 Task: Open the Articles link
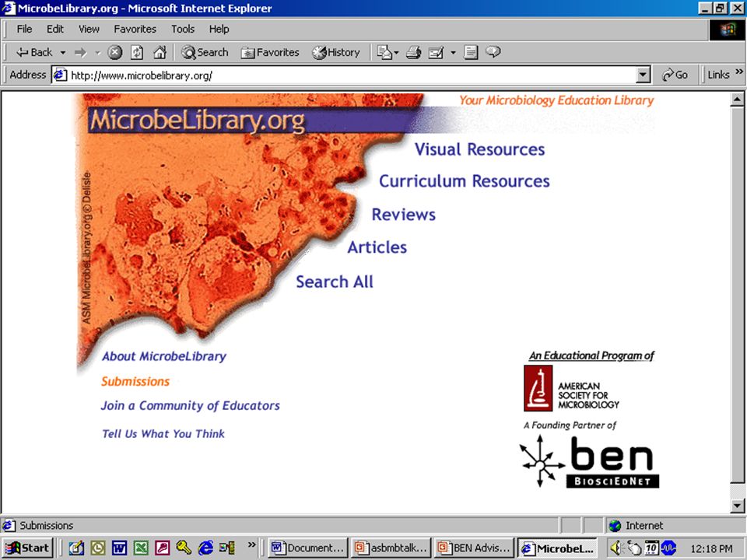tap(377, 247)
